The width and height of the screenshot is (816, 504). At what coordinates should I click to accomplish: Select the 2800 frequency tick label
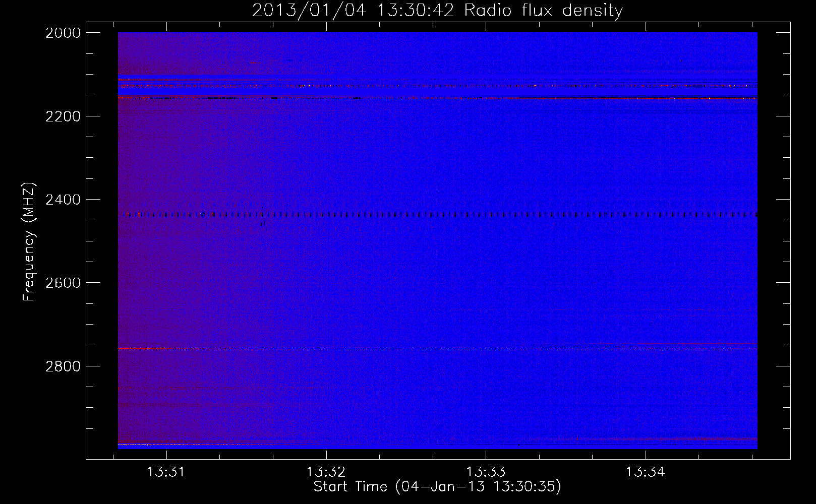pyautogui.click(x=63, y=366)
